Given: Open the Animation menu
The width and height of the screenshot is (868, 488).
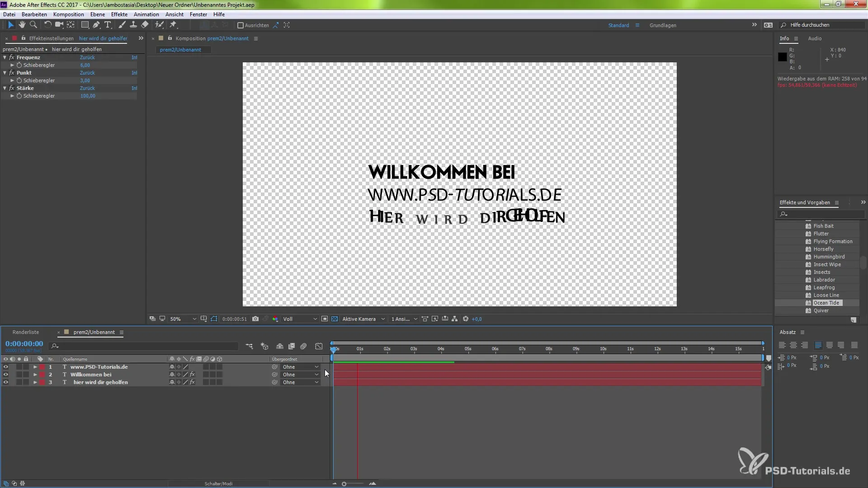Looking at the screenshot, I should pos(146,14).
